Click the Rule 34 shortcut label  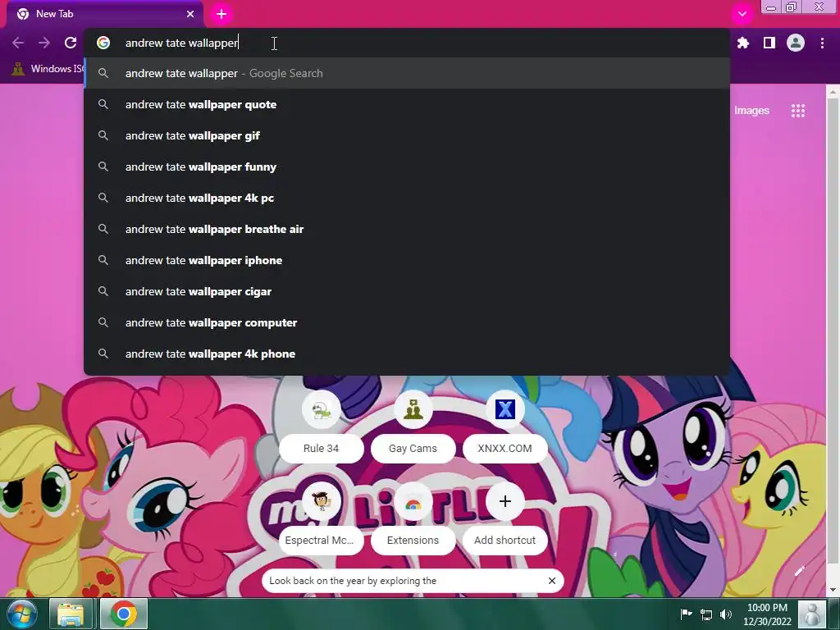click(321, 449)
